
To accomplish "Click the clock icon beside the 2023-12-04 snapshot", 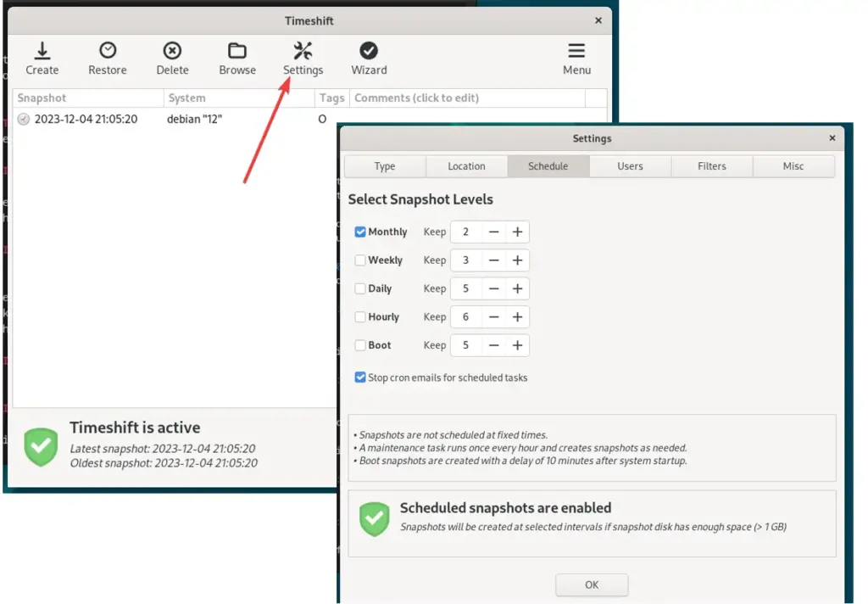I will (x=23, y=119).
